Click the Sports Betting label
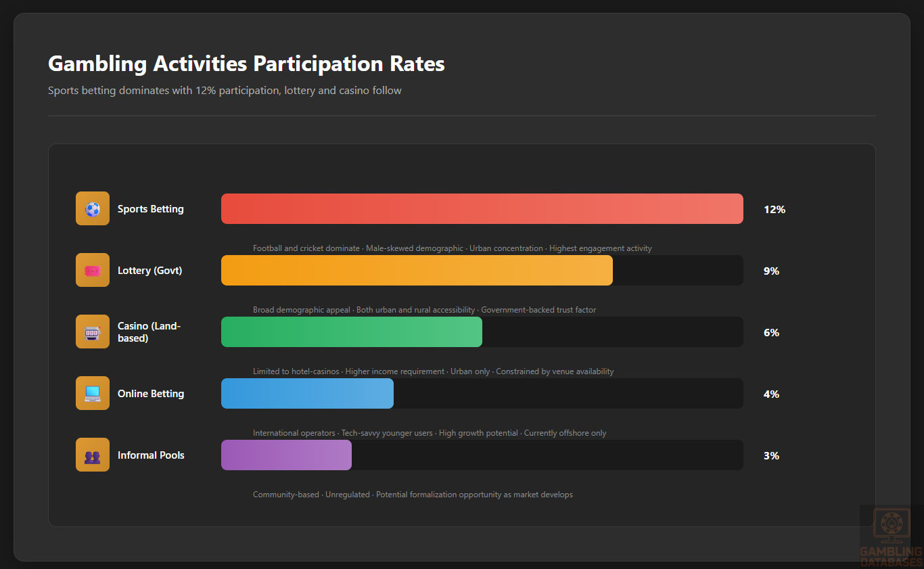This screenshot has width=924, height=569. [x=150, y=209]
